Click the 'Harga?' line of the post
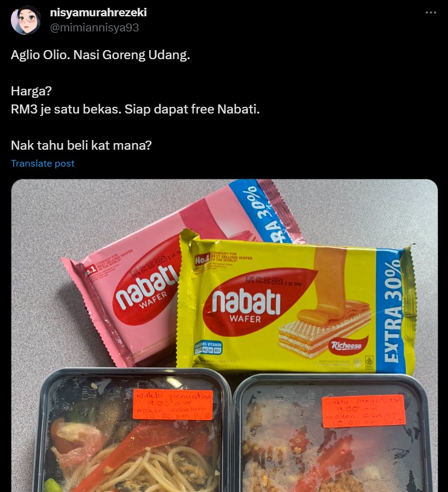 point(31,91)
